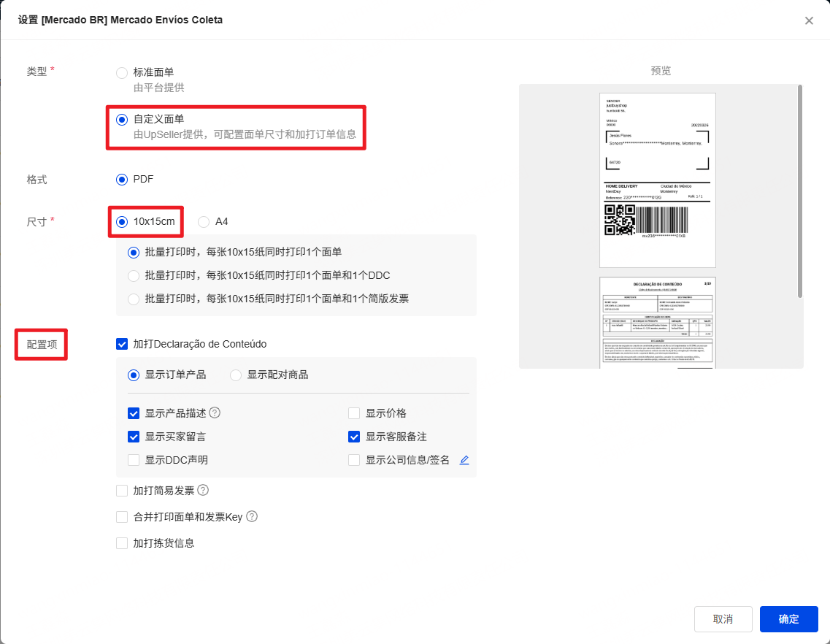Enable the 加打拣货信息 checkbox
The width and height of the screenshot is (830, 644).
pyautogui.click(x=122, y=543)
